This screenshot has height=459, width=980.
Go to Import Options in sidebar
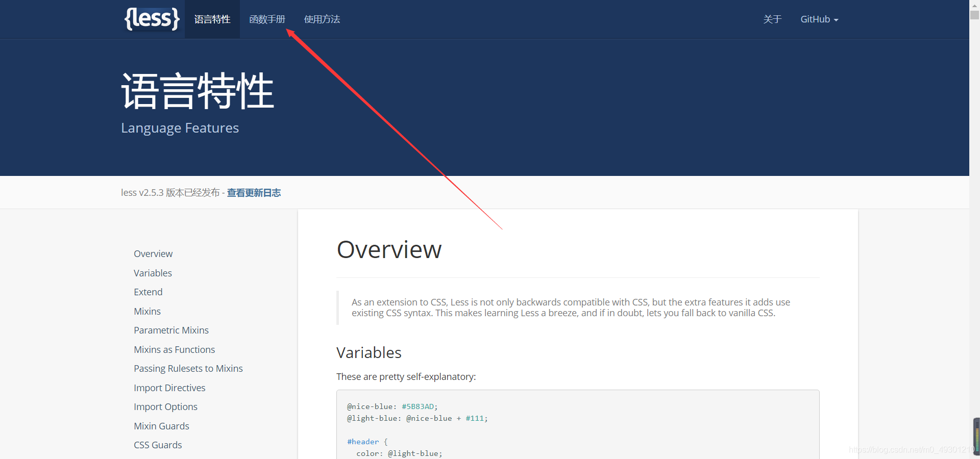[165, 406]
